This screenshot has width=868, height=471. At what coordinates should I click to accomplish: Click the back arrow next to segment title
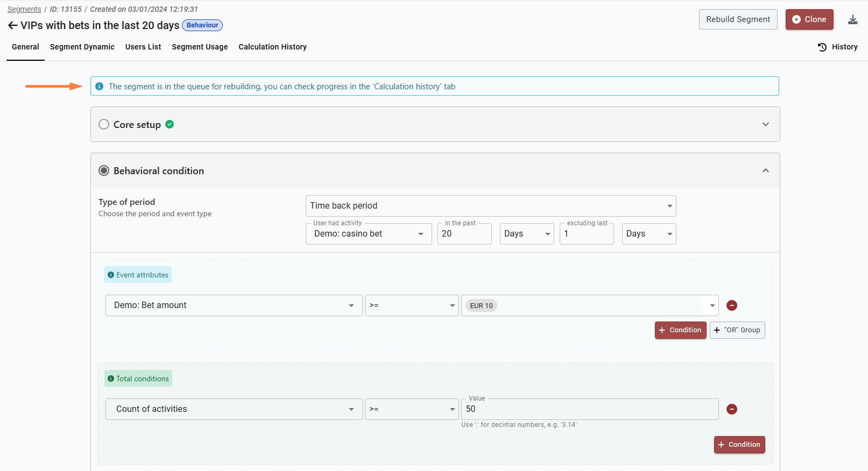[12, 25]
